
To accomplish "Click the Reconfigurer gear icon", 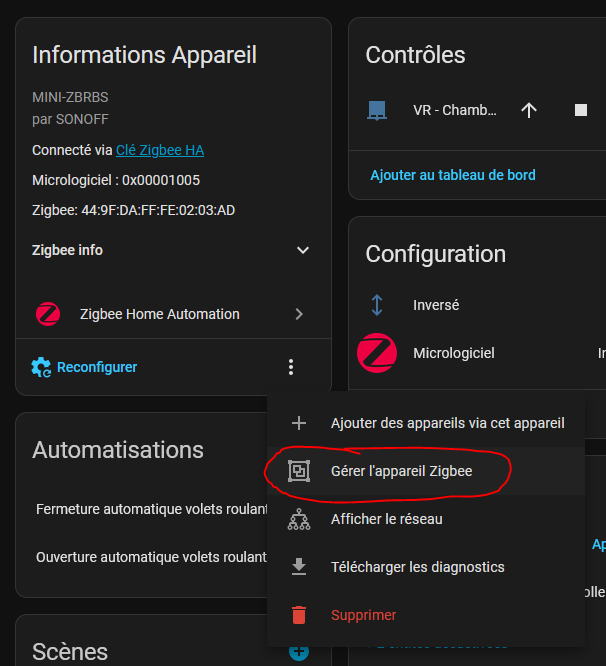I will pyautogui.click(x=41, y=367).
